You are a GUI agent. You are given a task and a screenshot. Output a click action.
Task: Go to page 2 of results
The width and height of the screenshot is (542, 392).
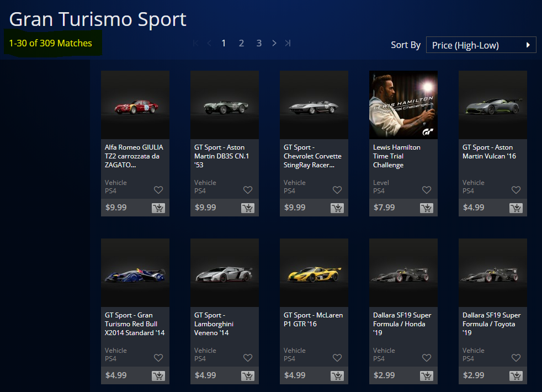pos(241,43)
